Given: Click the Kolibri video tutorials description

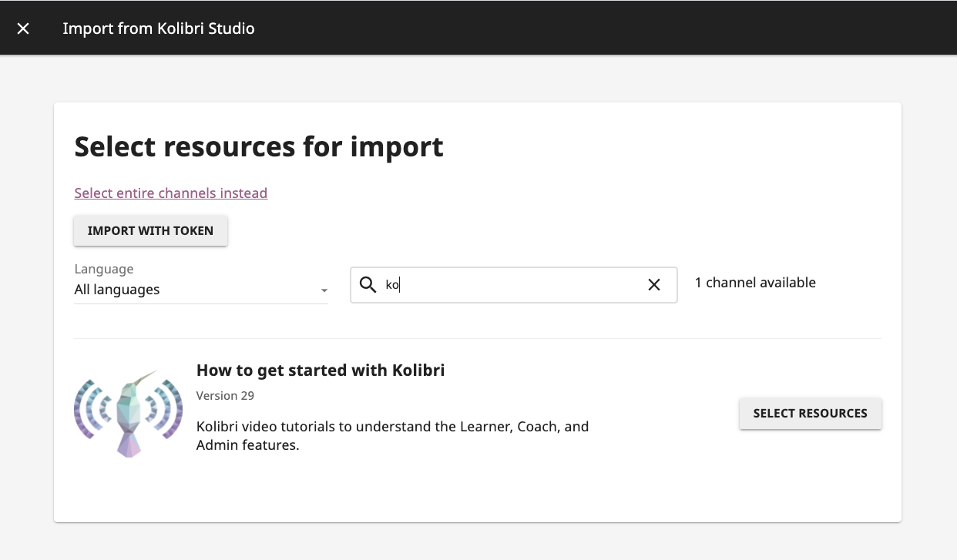Looking at the screenshot, I should coord(392,435).
